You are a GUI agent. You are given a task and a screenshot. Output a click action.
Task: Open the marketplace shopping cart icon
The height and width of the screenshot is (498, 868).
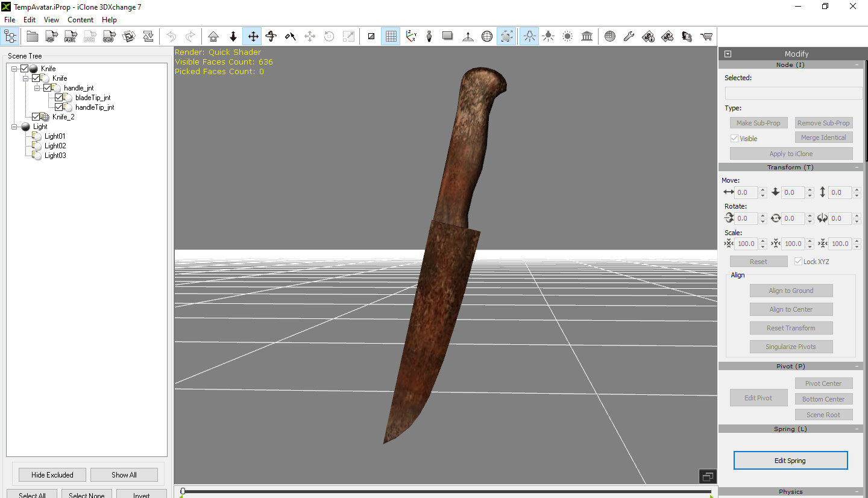coord(706,36)
